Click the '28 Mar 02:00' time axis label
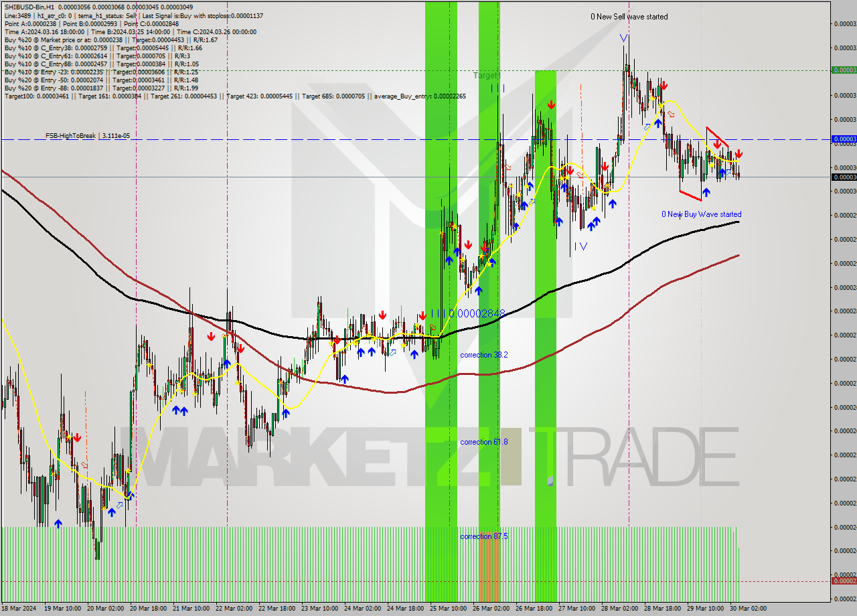The width and height of the screenshot is (857, 616). point(619,609)
